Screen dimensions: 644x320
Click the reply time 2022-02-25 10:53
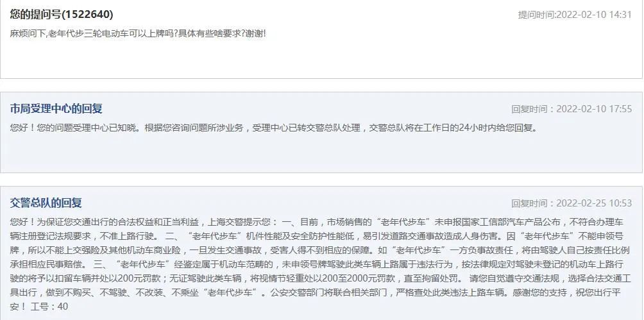tap(593, 203)
